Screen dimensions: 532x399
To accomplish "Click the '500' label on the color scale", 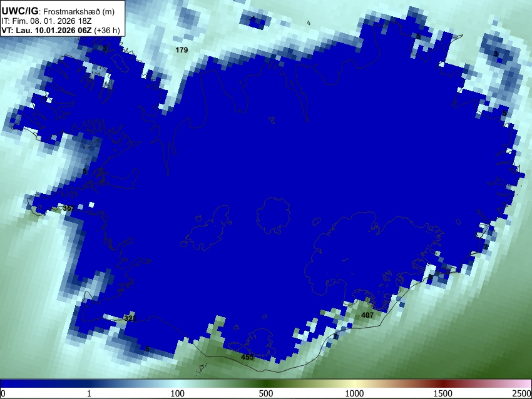I will (266, 393).
